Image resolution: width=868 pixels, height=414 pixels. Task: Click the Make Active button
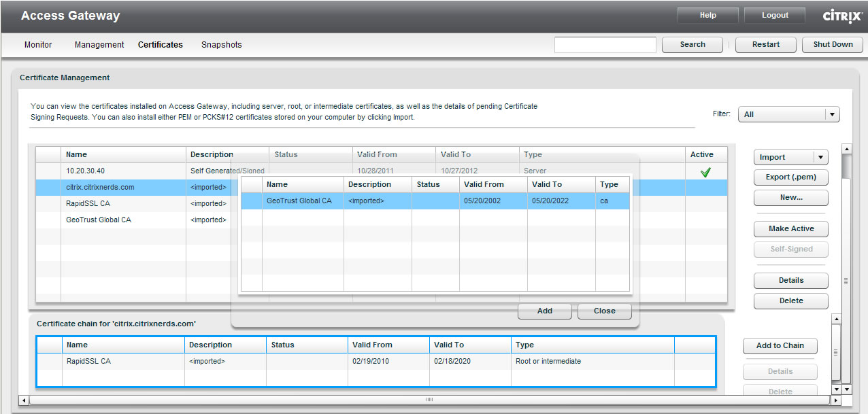[x=791, y=228]
